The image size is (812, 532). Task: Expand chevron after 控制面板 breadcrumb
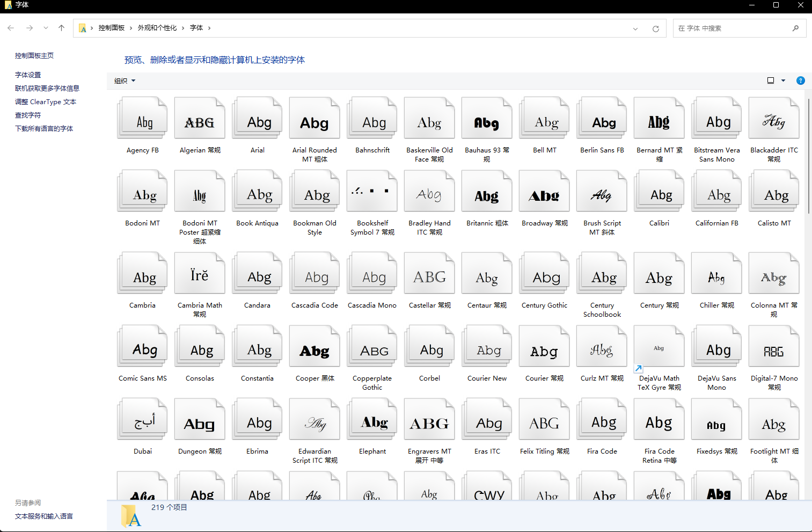[x=130, y=28]
